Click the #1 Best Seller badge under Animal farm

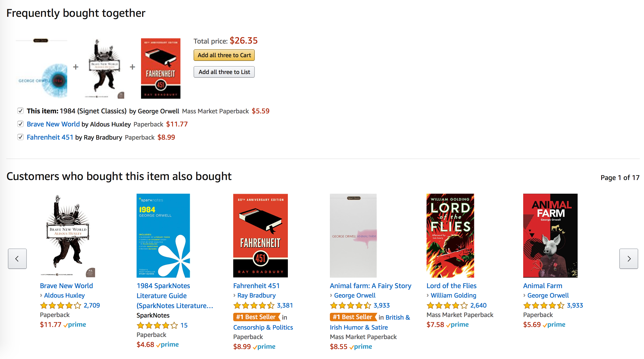click(352, 317)
